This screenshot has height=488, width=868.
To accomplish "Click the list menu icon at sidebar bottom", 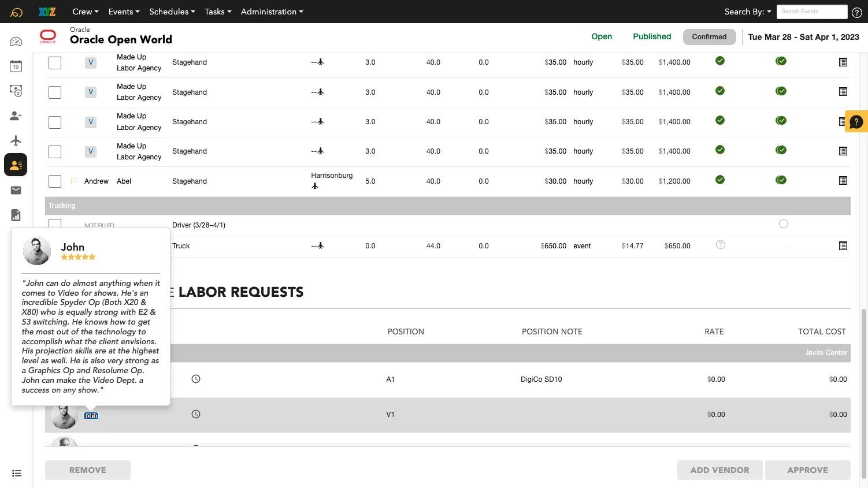I will tap(17, 473).
